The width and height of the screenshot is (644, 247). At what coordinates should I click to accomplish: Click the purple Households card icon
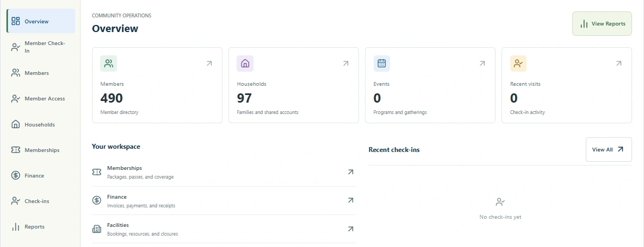pos(245,64)
